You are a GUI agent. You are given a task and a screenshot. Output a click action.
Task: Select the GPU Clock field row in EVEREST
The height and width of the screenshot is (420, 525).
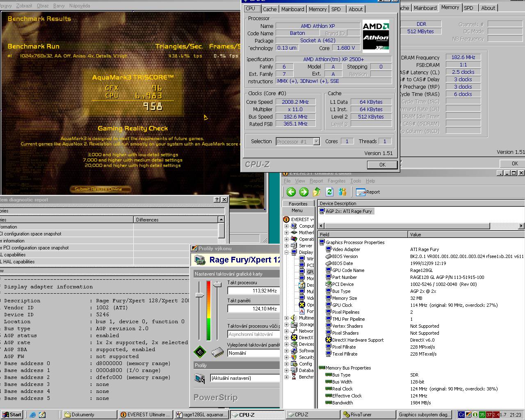[x=422, y=305]
